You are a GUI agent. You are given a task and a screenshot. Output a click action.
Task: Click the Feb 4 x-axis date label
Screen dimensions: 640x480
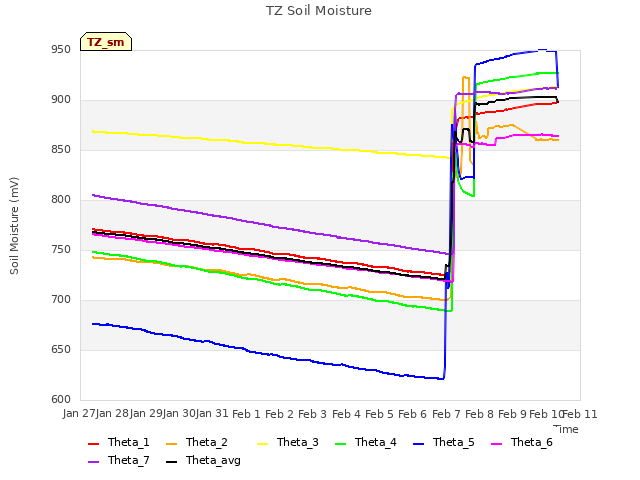point(347,414)
